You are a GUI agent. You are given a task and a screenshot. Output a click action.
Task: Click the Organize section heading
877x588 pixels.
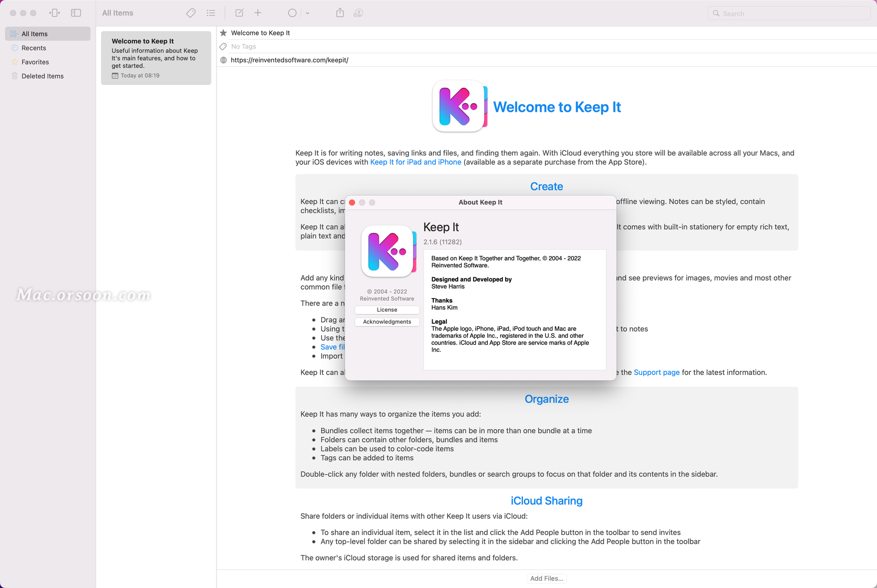tap(547, 399)
